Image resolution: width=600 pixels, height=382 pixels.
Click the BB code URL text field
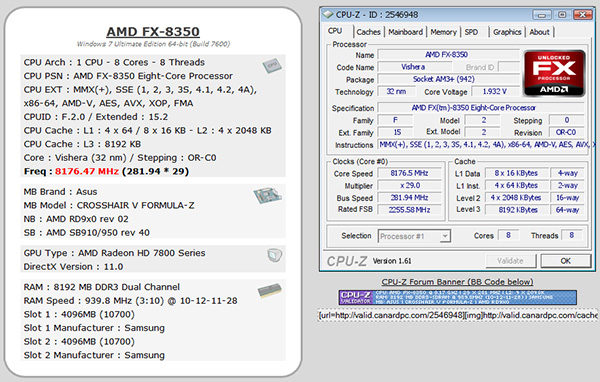click(457, 315)
